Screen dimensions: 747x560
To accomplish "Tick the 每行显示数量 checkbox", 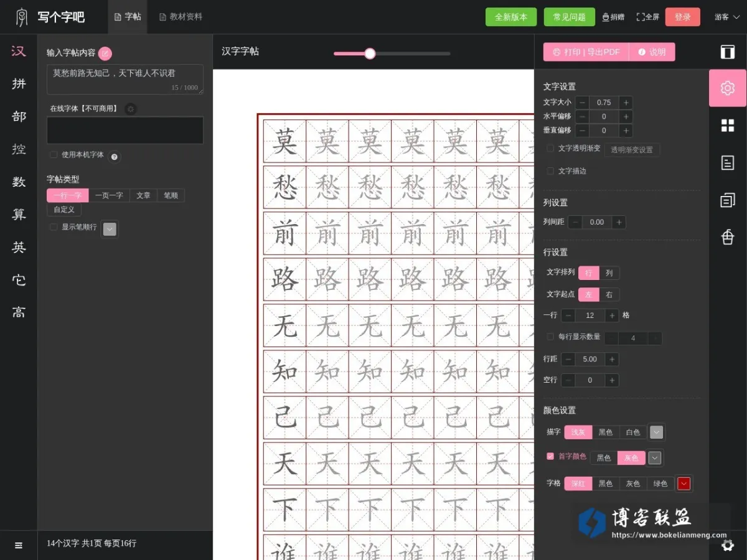I will click(x=550, y=337).
